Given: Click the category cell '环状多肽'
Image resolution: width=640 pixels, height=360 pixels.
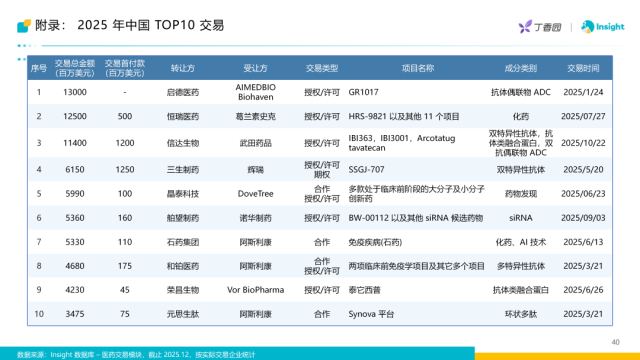Looking at the screenshot, I should click(x=520, y=314).
